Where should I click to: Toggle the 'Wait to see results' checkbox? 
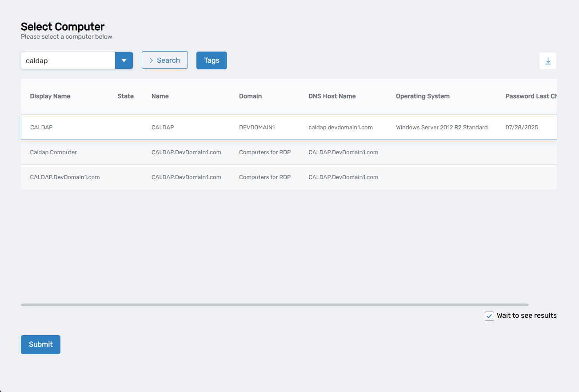489,316
